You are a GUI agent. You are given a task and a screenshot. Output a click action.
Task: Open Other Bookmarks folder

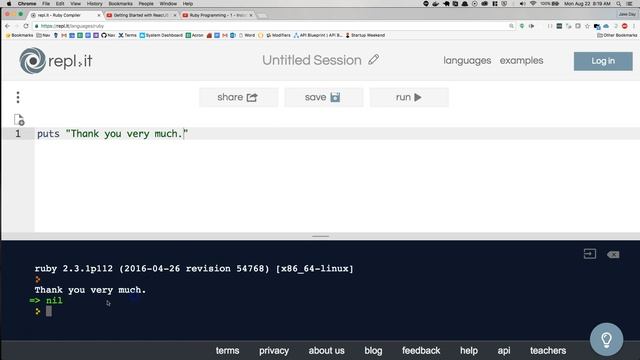[x=617, y=36]
